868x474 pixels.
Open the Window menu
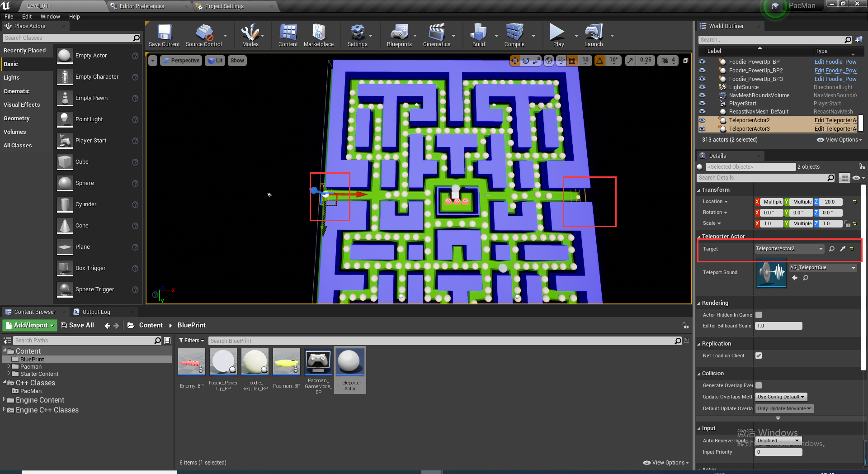pos(50,16)
